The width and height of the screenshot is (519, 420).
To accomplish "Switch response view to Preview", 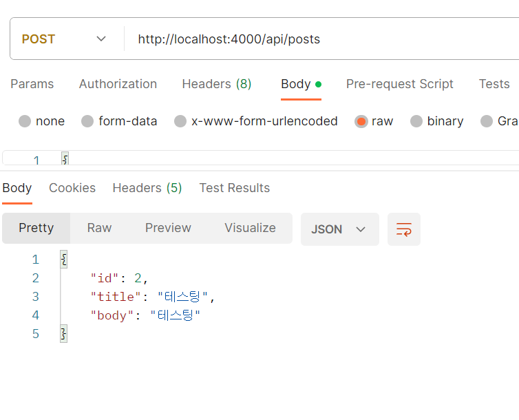I will (x=168, y=228).
